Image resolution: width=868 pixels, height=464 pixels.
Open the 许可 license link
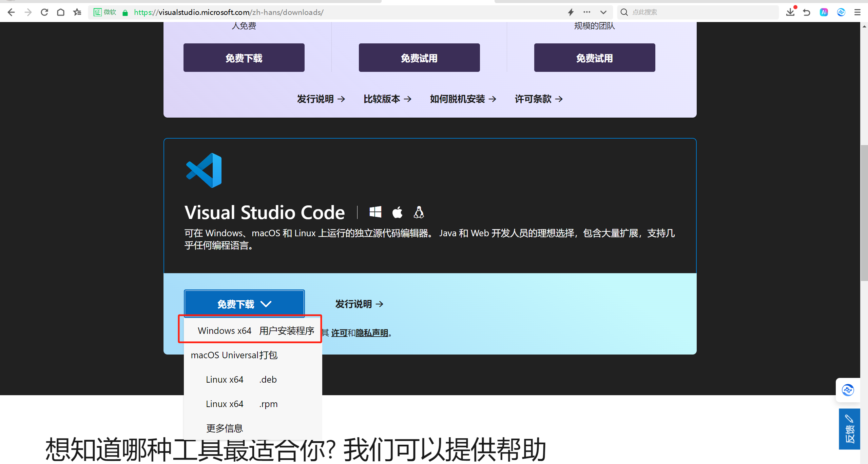click(x=339, y=333)
